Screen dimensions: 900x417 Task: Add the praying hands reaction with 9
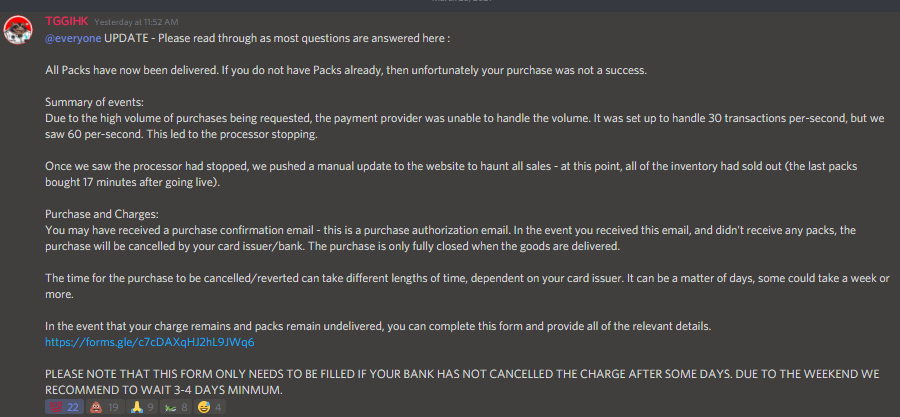(142, 407)
